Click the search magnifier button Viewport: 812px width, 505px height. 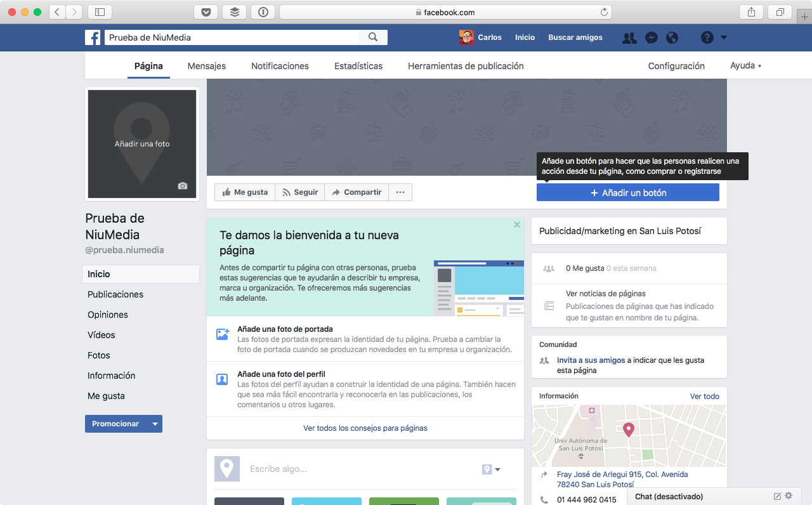click(x=373, y=37)
